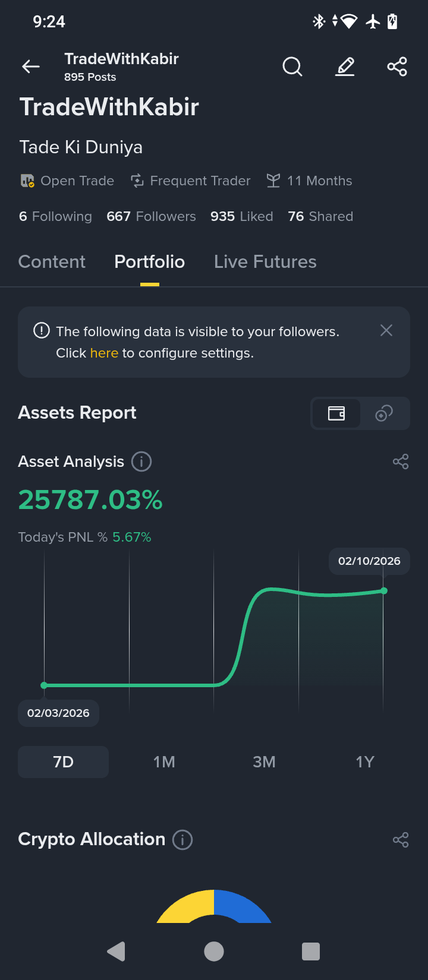Open Crypto Allocation info icon
Viewport: 428px width, 980px height.
[182, 840]
